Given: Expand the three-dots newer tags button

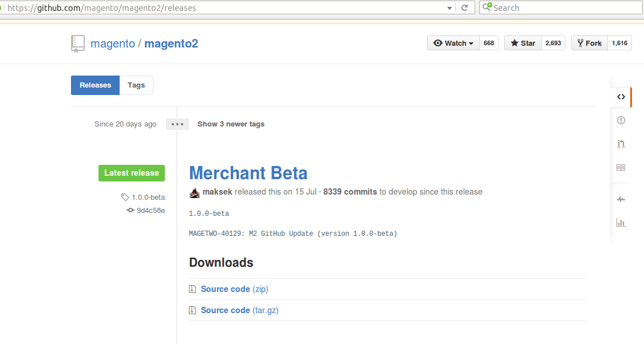Looking at the screenshot, I should (x=177, y=124).
